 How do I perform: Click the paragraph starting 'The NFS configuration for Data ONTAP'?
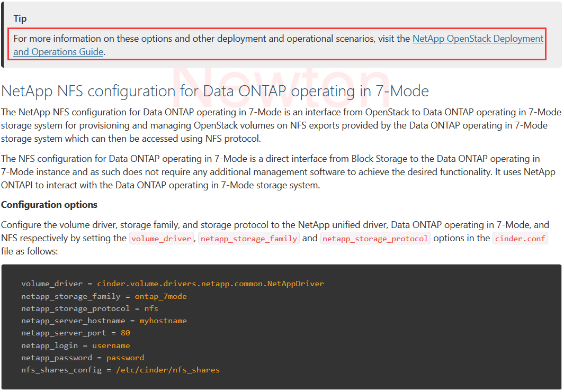(279, 172)
